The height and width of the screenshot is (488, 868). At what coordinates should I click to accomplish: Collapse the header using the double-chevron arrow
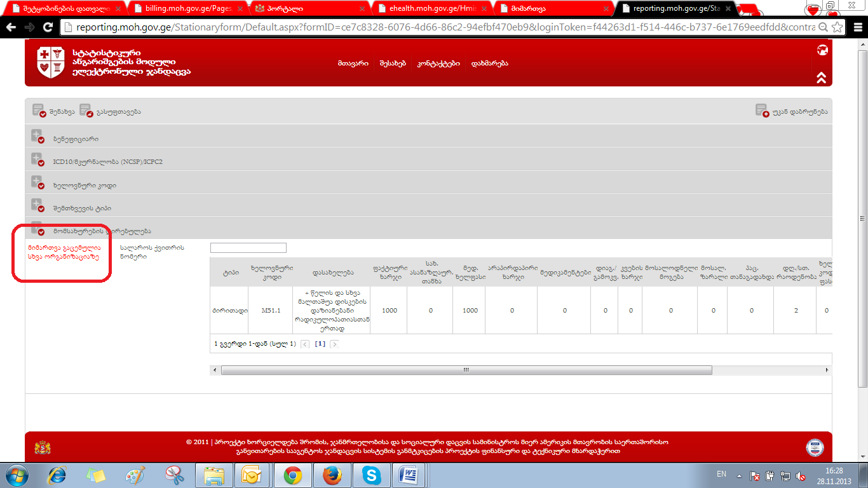coord(822,78)
